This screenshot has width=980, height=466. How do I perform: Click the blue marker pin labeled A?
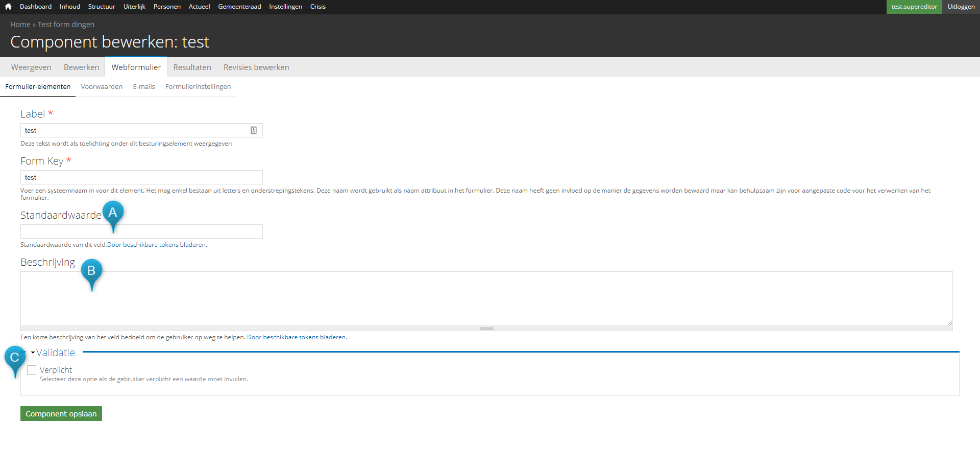pyautogui.click(x=113, y=214)
